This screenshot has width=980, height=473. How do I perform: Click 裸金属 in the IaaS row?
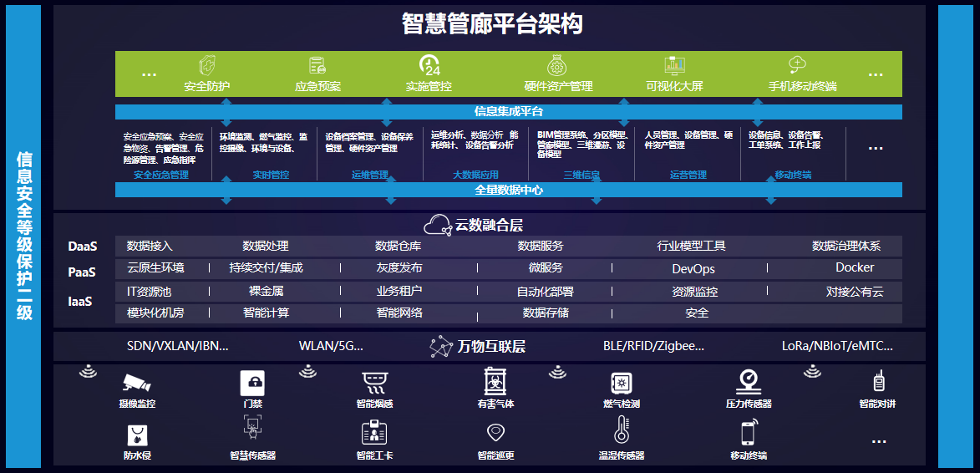267,291
